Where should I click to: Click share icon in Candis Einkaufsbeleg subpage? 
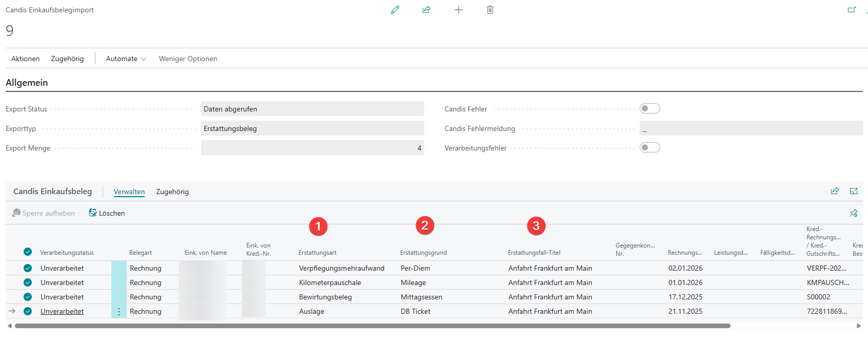[835, 191]
